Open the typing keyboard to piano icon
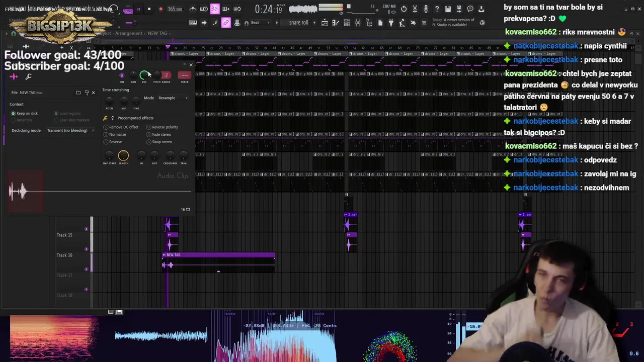The image size is (644, 362). (x=193, y=23)
